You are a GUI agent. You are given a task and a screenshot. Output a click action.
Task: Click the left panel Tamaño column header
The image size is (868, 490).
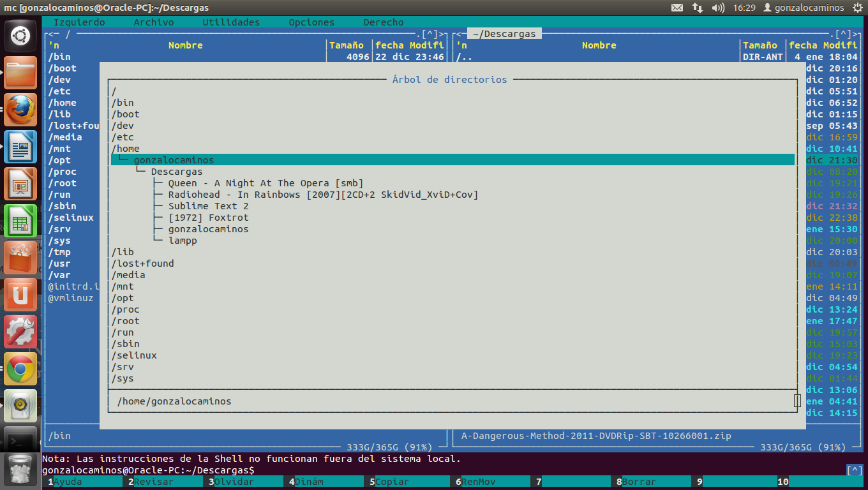point(347,45)
